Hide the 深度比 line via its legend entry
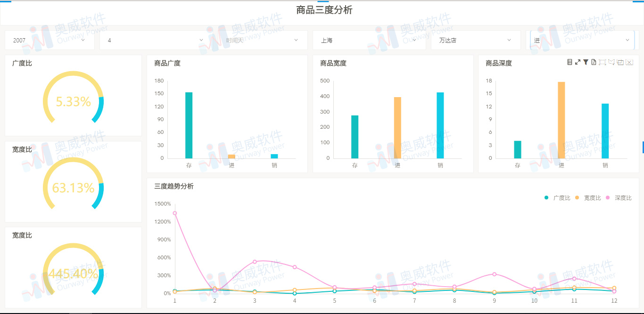 click(x=620, y=198)
